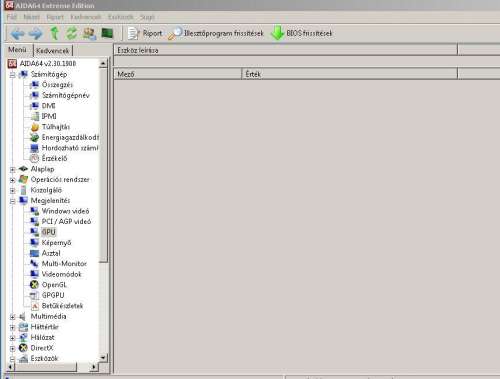The height and width of the screenshot is (379, 500).
Task: Collapse the Megjelenítés branch
Action: 12,201
